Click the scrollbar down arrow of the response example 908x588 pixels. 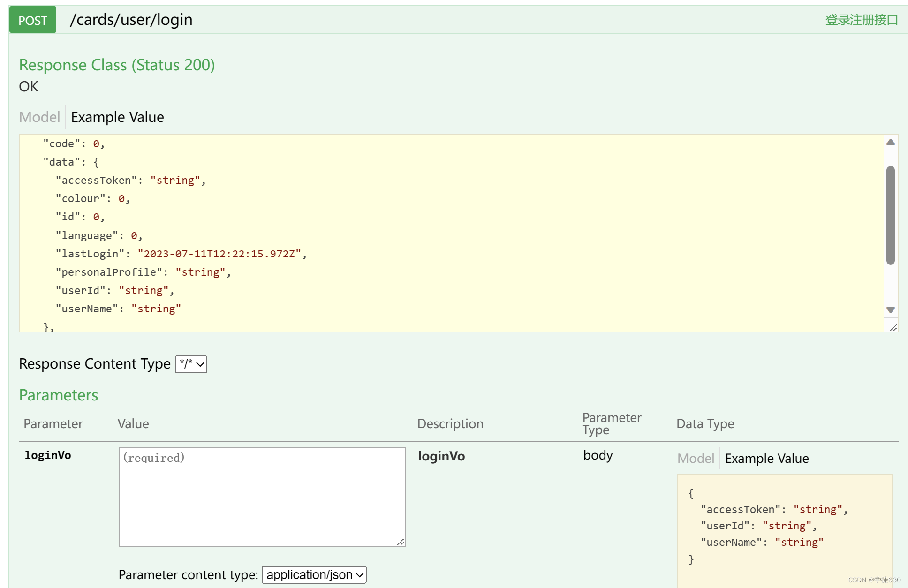891,309
